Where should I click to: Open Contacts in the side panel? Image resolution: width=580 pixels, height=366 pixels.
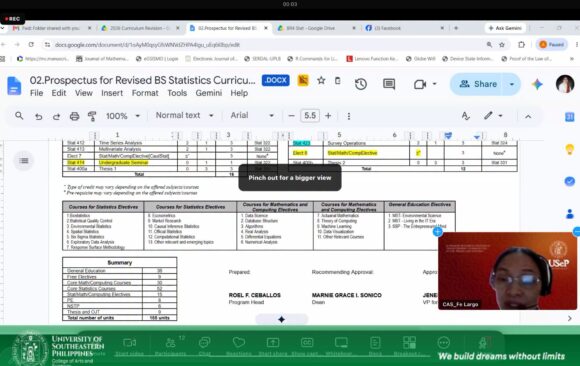point(570,214)
